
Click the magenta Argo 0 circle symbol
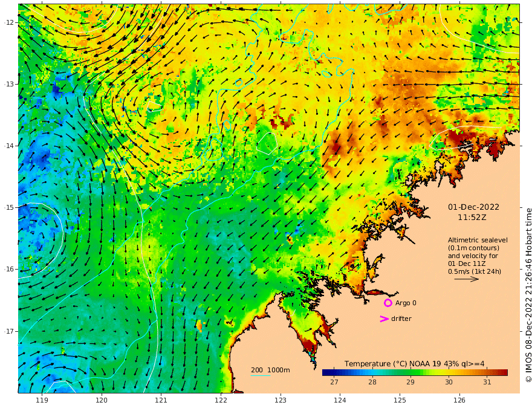(x=388, y=303)
